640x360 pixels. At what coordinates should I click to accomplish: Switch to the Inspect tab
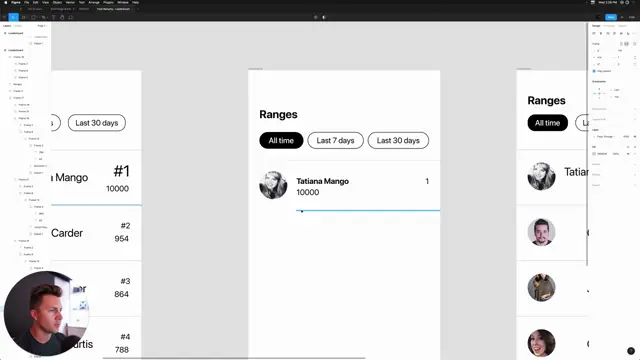pyautogui.click(x=622, y=26)
